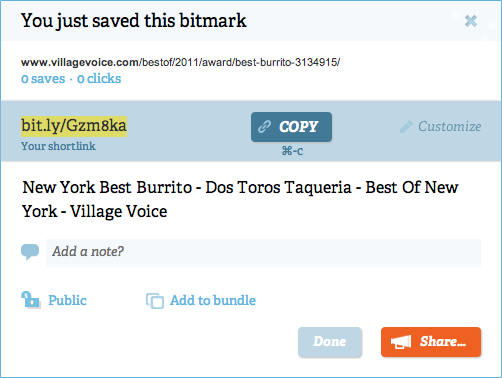View the 0 saves count
Screen dimensions: 502x378
(43, 79)
